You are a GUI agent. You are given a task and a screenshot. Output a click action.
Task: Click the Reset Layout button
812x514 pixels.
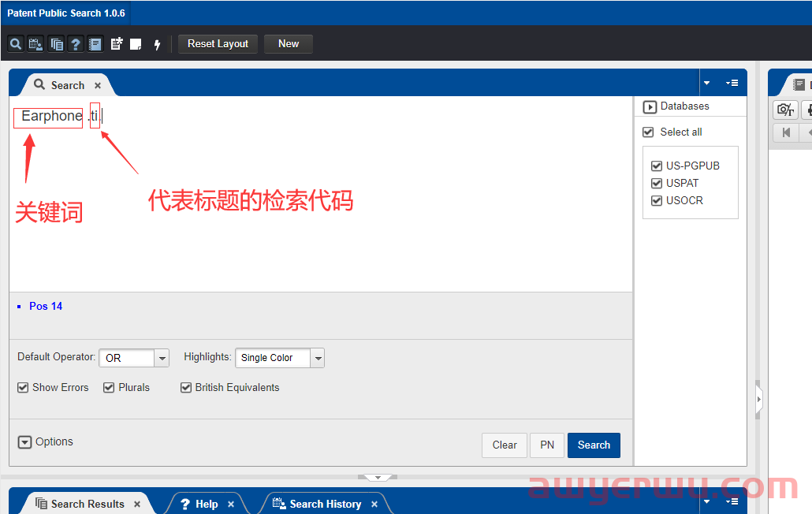(218, 44)
